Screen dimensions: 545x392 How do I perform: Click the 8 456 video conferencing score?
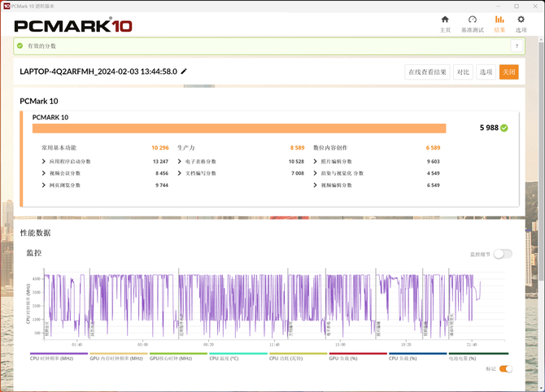pyautogui.click(x=162, y=173)
